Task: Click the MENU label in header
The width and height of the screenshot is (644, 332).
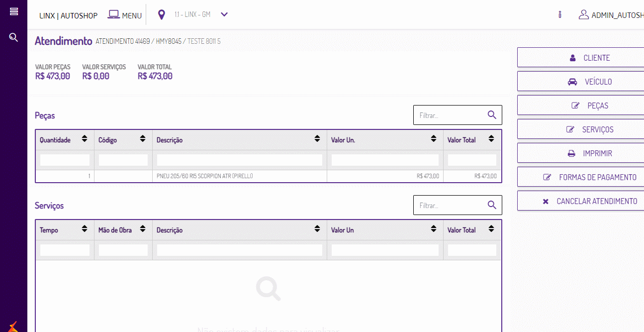Action: point(132,16)
